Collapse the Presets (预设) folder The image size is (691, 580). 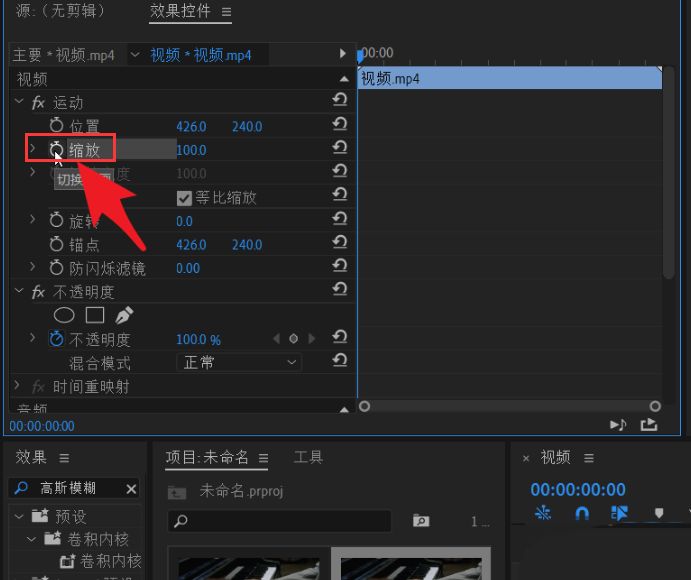point(18,516)
